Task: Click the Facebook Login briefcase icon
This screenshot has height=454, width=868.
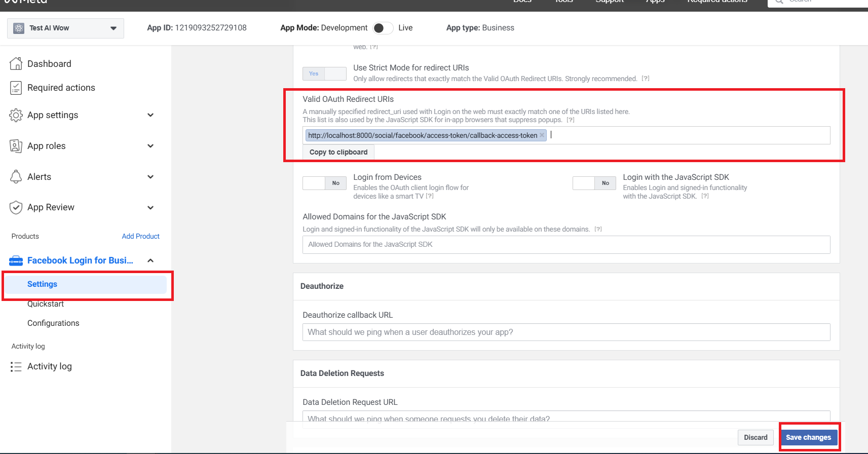Action: tap(16, 260)
